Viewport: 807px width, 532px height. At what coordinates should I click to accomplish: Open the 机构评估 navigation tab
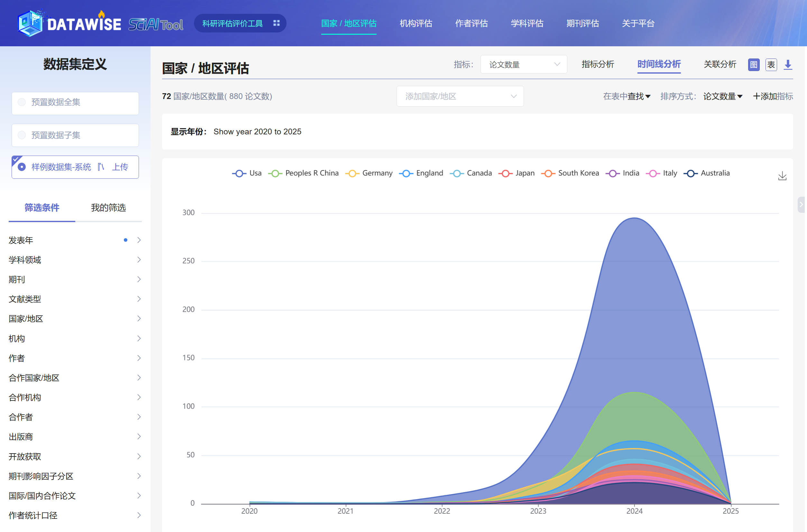416,23
